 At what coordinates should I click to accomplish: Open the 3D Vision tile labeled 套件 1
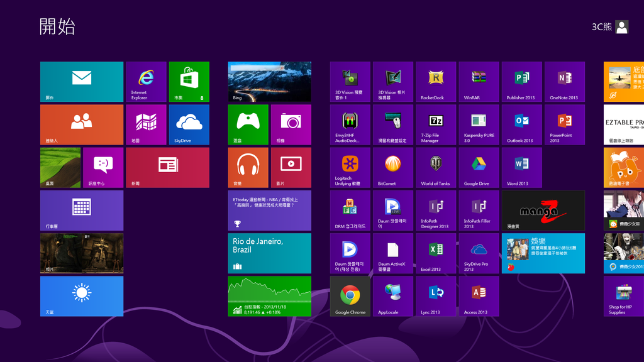coord(350,82)
